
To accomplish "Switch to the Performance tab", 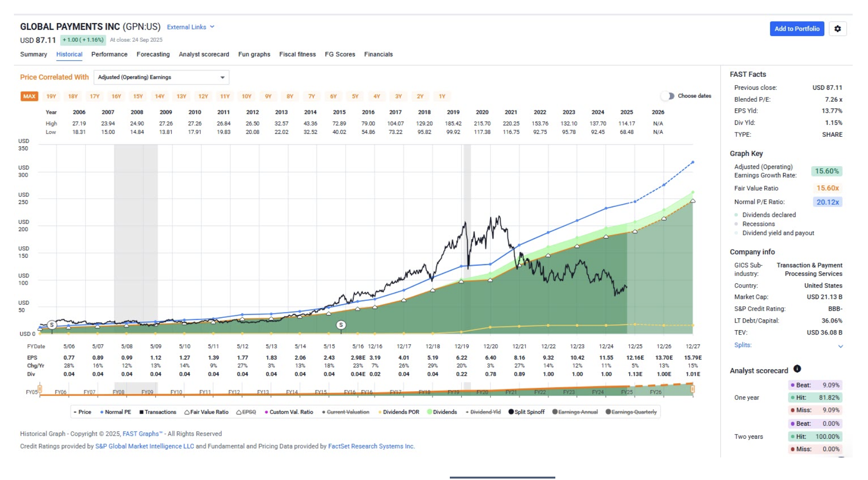I will [x=109, y=54].
